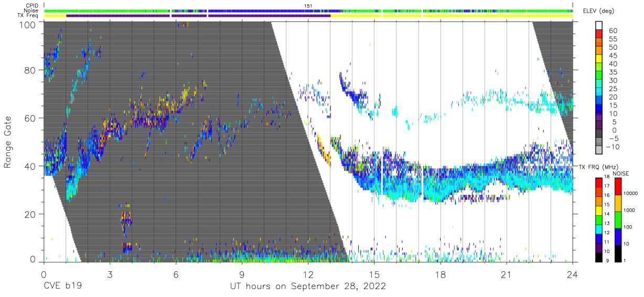Click the '20' tick label on the Range Gate axis
644x297 pixels.
30,214
